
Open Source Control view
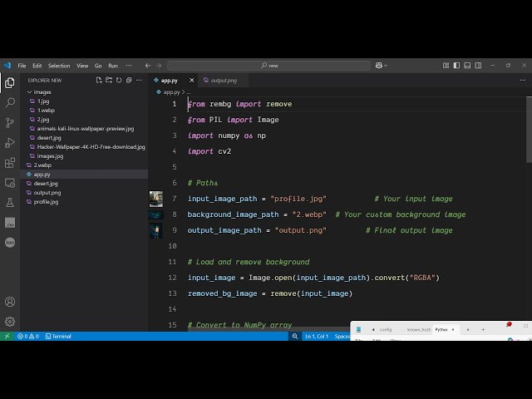click(x=10, y=122)
